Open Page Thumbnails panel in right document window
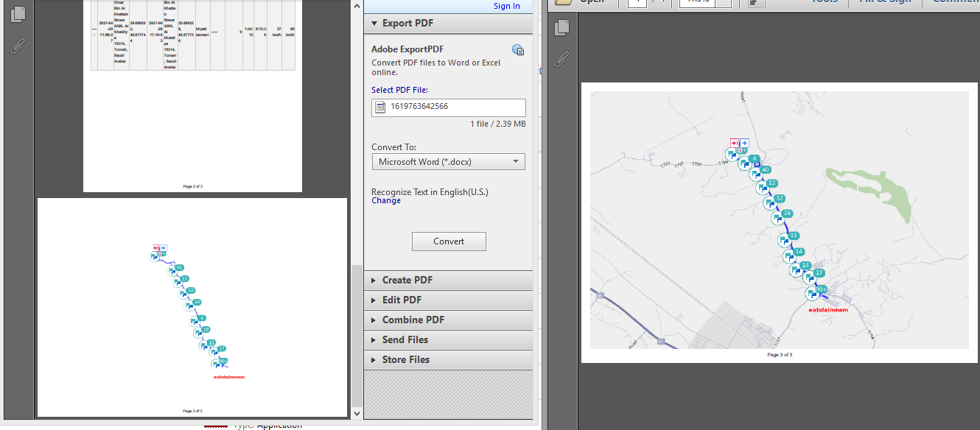The height and width of the screenshot is (430, 980). 562,28
